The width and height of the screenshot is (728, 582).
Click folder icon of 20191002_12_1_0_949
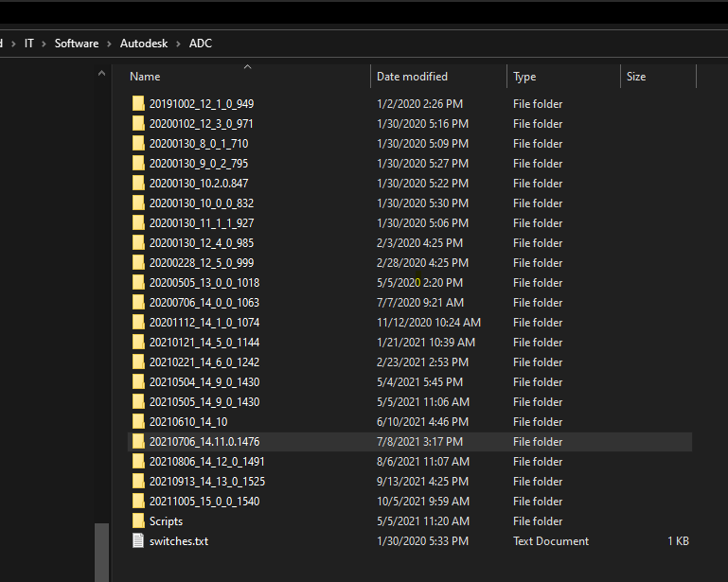(x=138, y=104)
